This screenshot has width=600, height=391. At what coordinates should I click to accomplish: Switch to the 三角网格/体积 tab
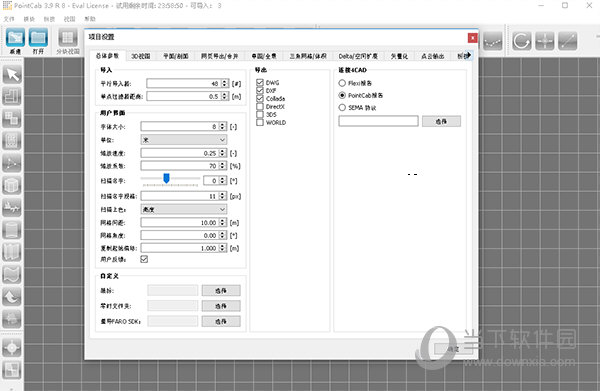[308, 56]
